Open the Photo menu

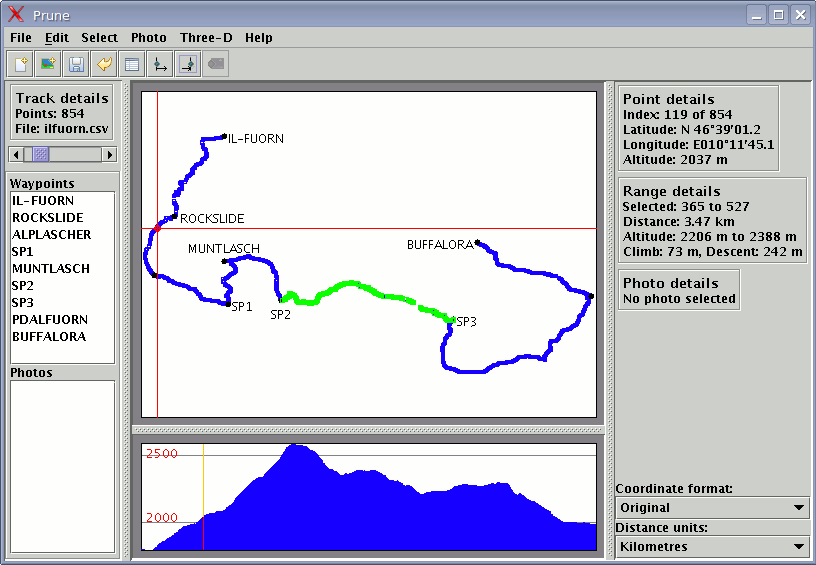149,37
